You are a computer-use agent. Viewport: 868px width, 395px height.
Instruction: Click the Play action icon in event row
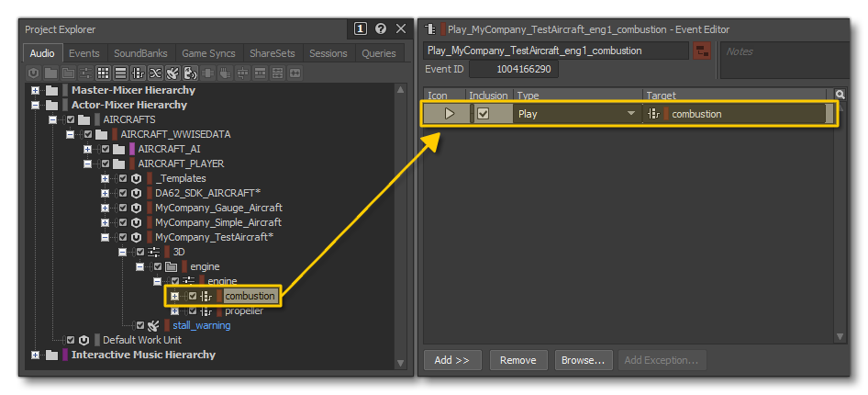449,114
